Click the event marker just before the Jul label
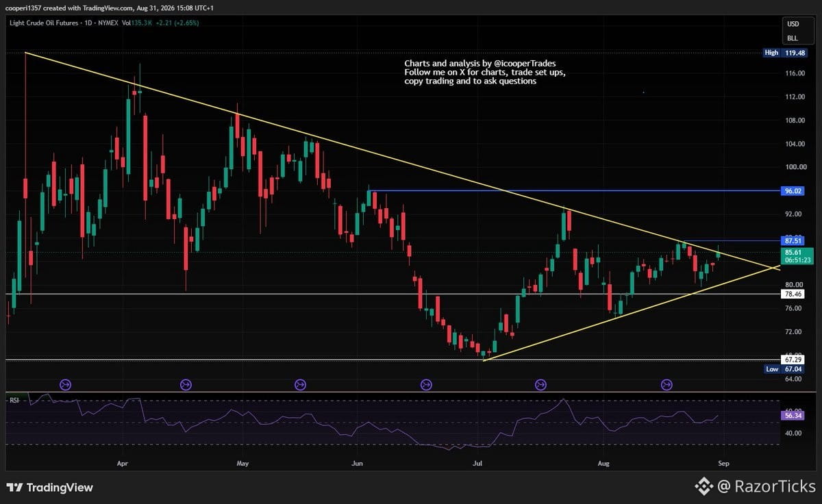Image resolution: width=822 pixels, height=504 pixels. pyautogui.click(x=426, y=385)
